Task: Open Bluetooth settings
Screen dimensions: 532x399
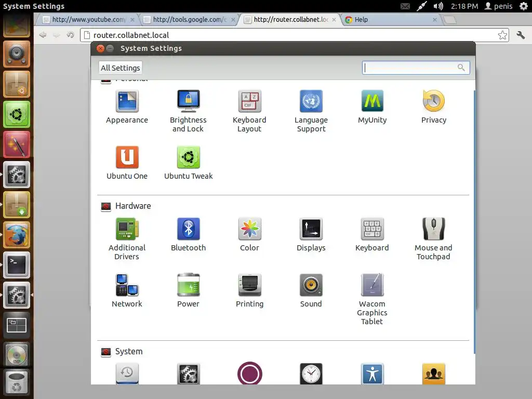Action: coord(188,235)
